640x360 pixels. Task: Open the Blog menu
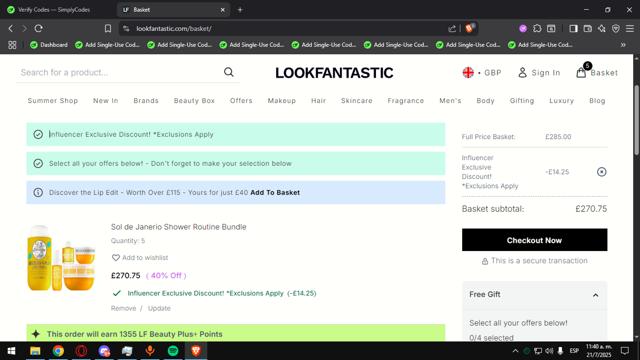coord(597,100)
